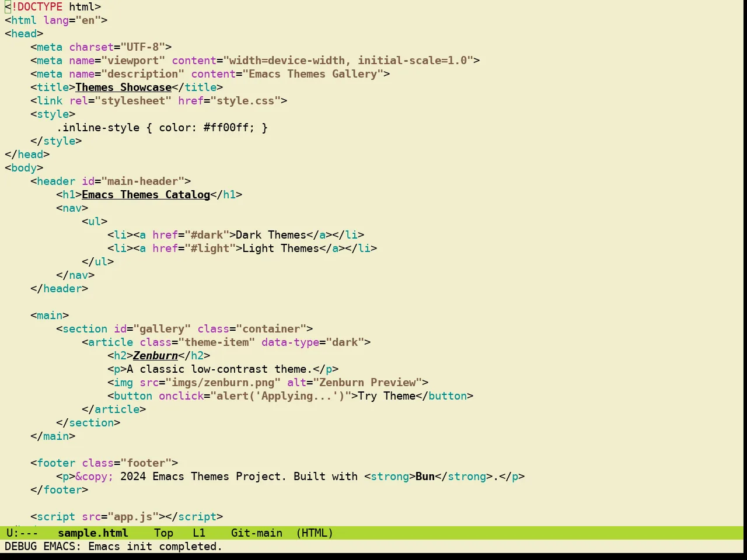Click the "Zenburn Preview" alt text

click(368, 383)
